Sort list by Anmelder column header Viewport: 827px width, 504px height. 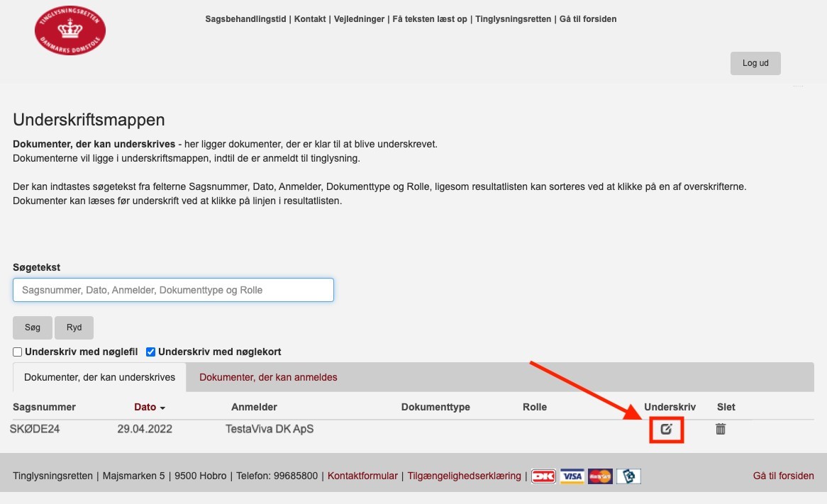pyautogui.click(x=254, y=407)
